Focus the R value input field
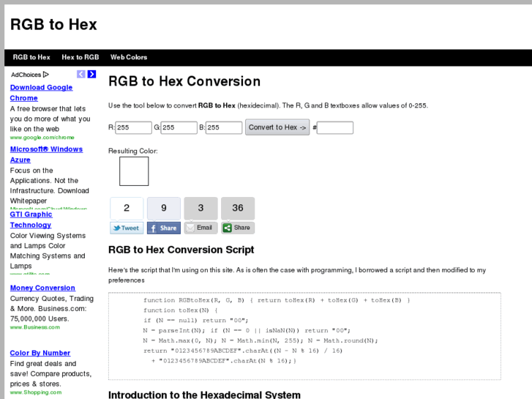 click(133, 127)
